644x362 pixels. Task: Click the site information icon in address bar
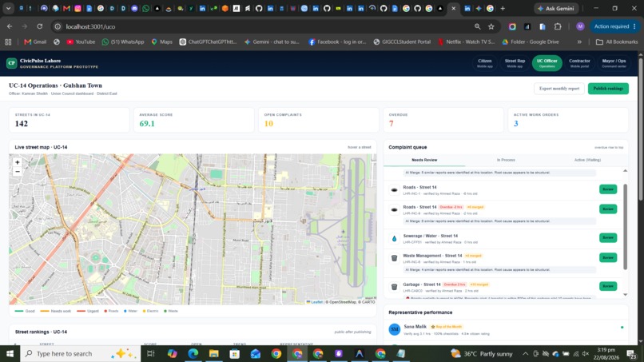coord(58,26)
